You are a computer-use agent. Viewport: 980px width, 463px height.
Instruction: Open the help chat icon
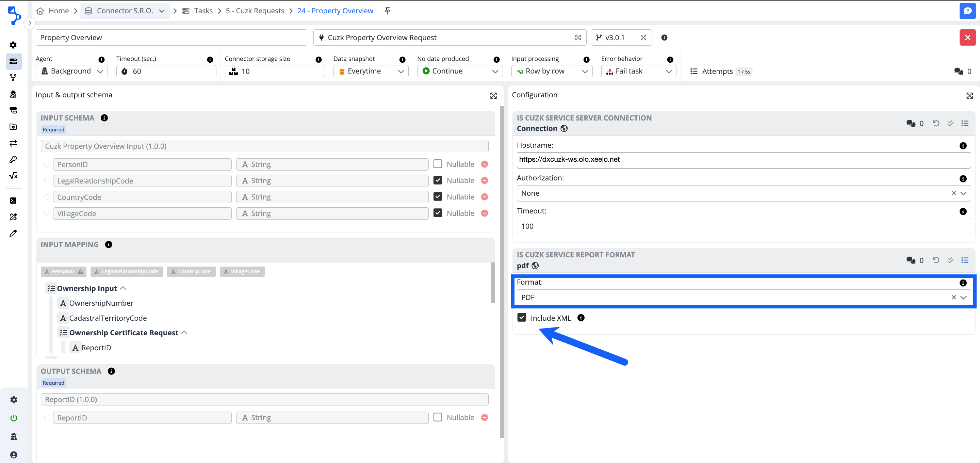point(967,11)
